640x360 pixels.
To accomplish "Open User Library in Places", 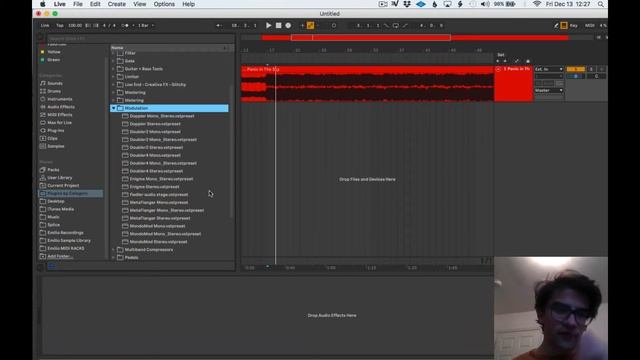I will point(60,178).
